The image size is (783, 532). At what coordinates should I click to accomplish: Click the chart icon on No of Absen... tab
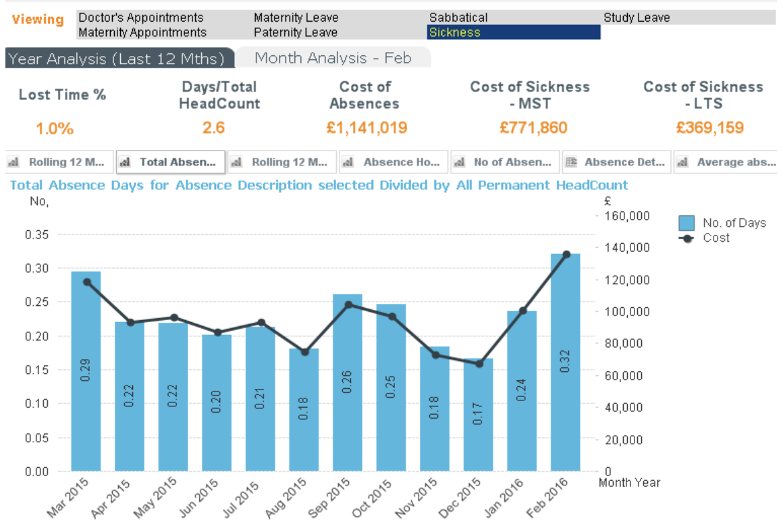[x=460, y=162]
